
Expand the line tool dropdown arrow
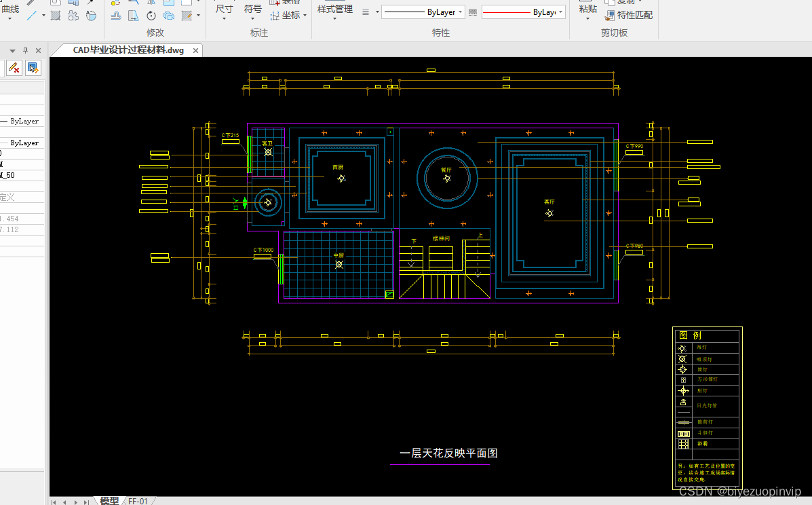43,16
